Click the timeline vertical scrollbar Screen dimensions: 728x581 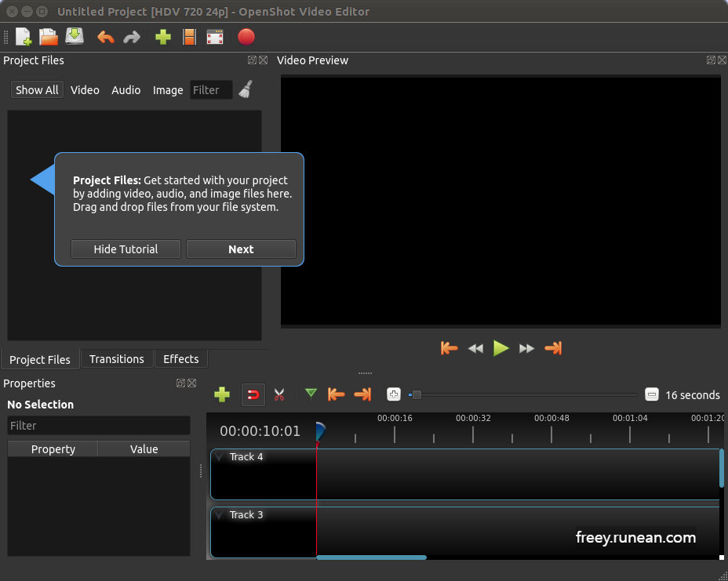pos(722,468)
